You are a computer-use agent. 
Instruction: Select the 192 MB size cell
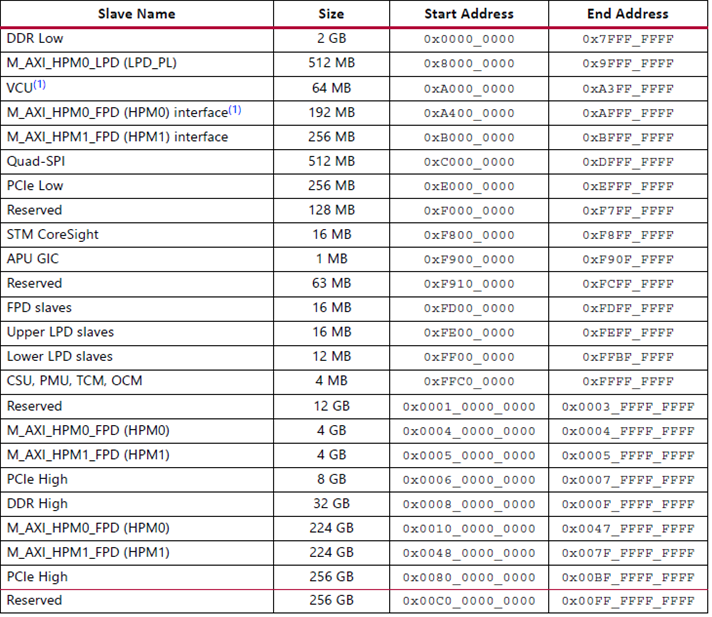tap(331, 113)
